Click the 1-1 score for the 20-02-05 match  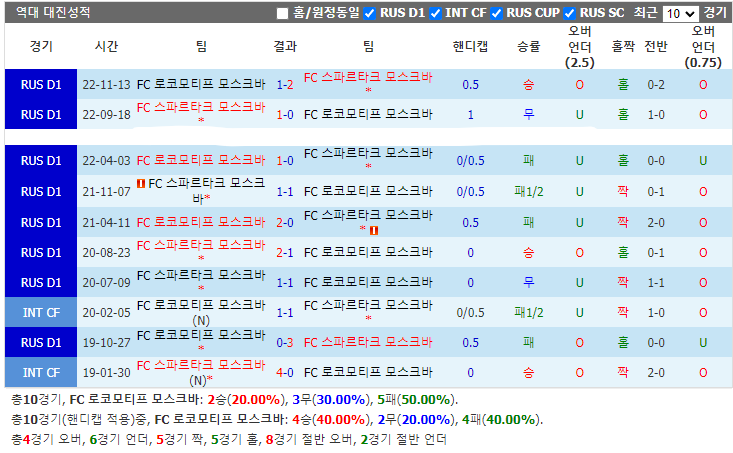coord(285,312)
